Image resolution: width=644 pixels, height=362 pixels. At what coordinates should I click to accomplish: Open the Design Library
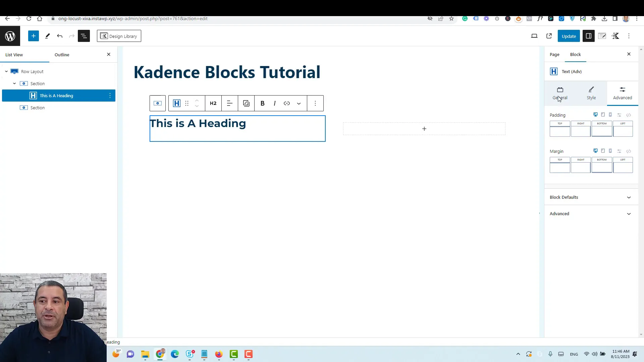click(x=119, y=36)
